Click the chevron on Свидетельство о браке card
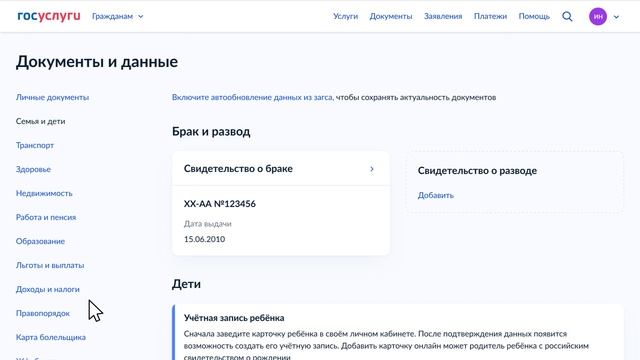 372,169
